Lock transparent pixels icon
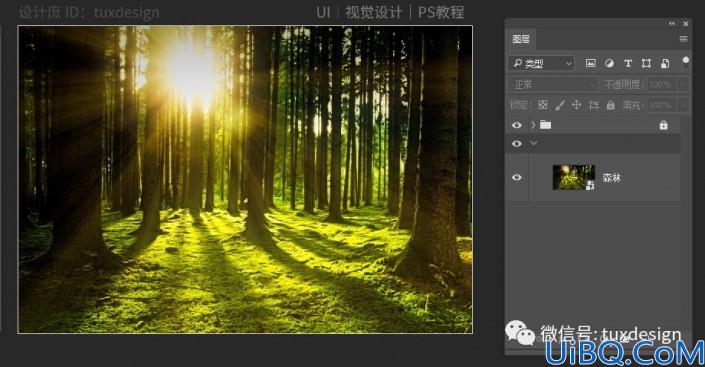Viewport: 705px width, 367px height. point(543,105)
